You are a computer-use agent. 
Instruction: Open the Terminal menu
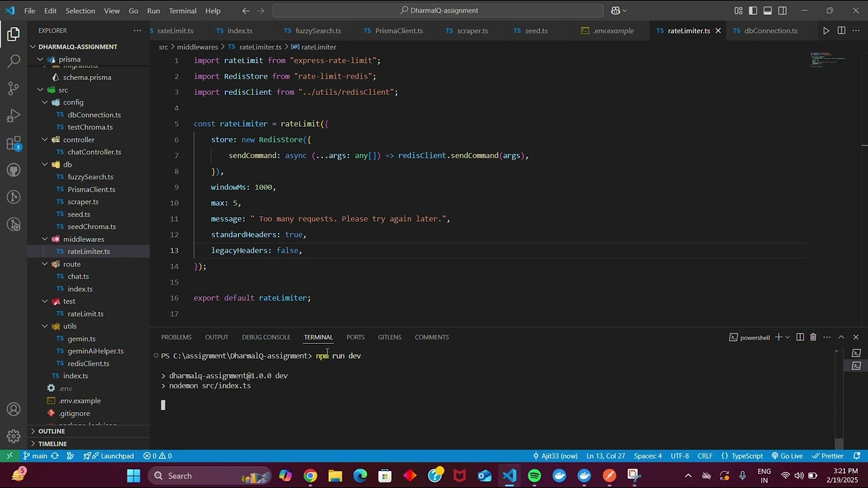pos(182,11)
